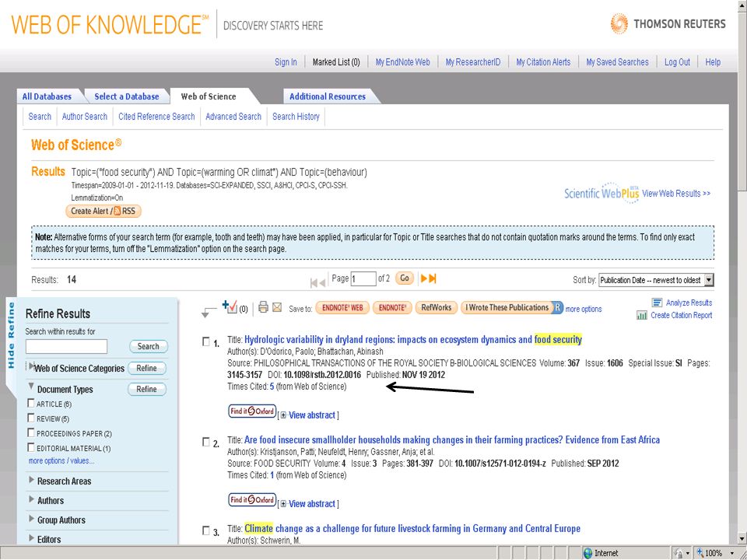Click Refine button for Document Types
The height and width of the screenshot is (560, 747).
click(147, 389)
